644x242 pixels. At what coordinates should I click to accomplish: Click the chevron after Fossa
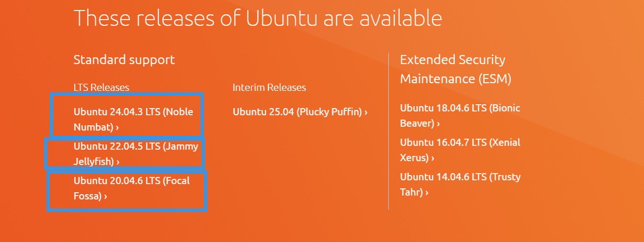105,197
